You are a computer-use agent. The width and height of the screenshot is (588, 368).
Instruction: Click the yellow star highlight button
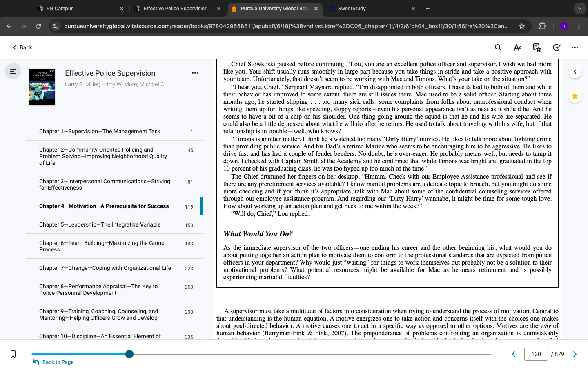575,96
